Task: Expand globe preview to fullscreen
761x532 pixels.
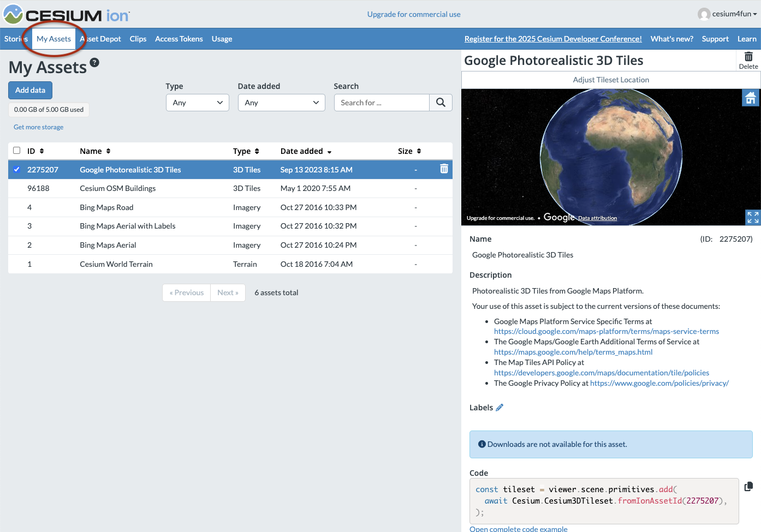Action: click(752, 217)
